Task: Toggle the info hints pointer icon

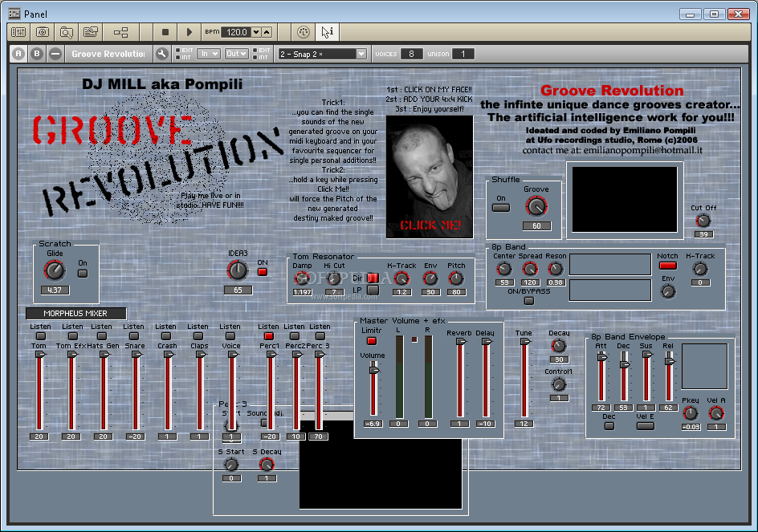Action: (x=328, y=32)
